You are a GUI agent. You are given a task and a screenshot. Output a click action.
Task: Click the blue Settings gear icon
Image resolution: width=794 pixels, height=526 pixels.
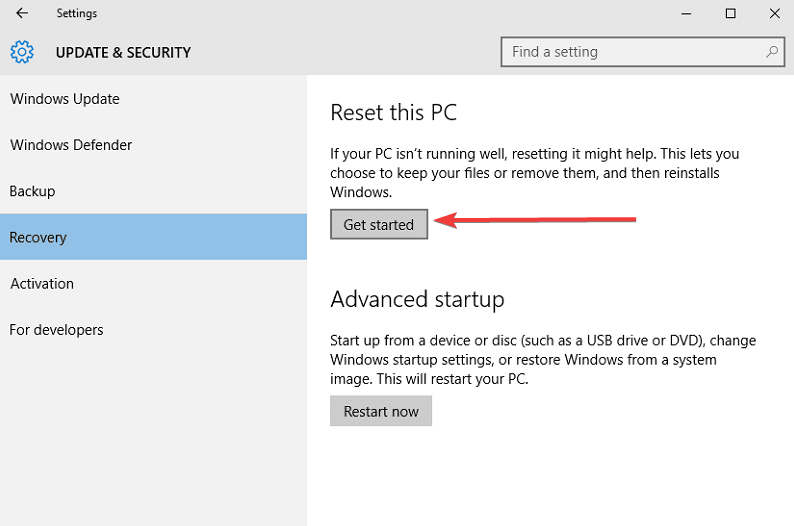point(22,52)
